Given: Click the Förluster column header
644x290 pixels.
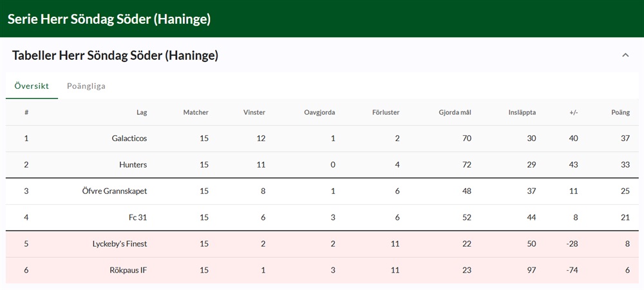Looking at the screenshot, I should click(386, 112).
